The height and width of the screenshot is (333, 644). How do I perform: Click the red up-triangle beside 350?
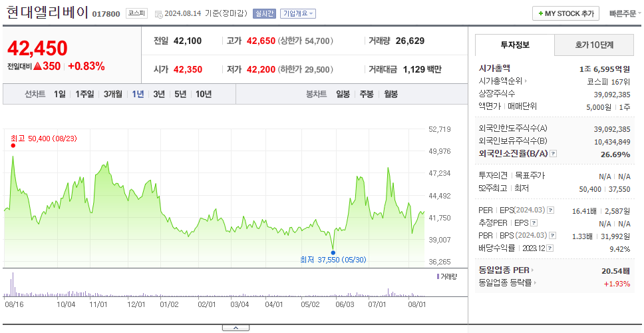(x=38, y=66)
